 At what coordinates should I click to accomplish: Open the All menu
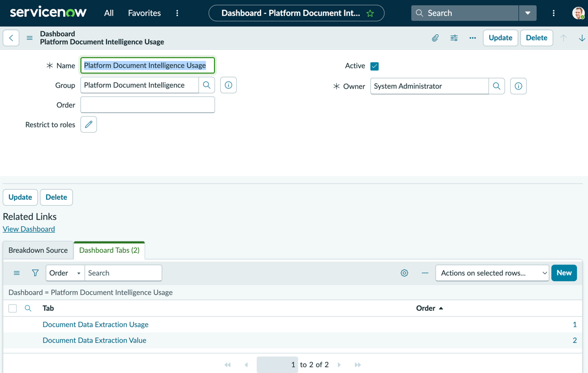[x=109, y=13]
